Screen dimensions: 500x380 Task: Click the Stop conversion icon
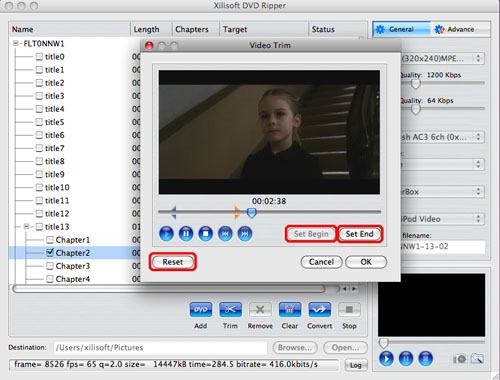349,310
